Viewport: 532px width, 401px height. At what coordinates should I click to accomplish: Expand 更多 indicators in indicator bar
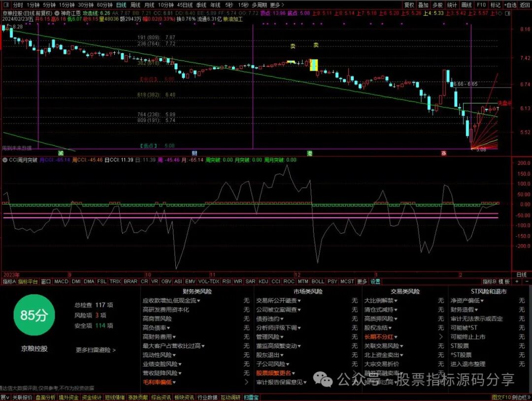(x=362, y=281)
